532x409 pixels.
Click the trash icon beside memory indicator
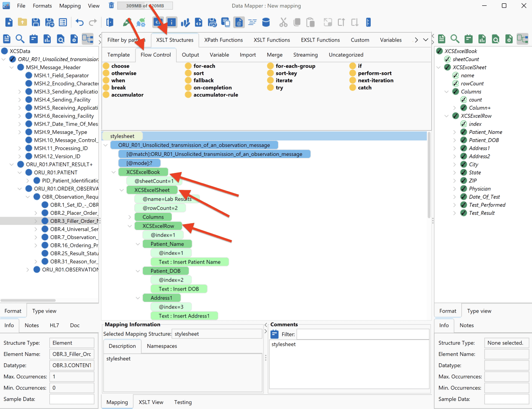(x=111, y=5)
